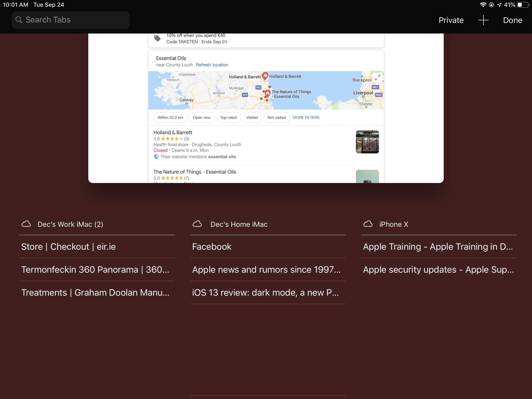This screenshot has width=532, height=399.
Task: Open Treatments | Graham Doolan tab
Action: (x=97, y=293)
